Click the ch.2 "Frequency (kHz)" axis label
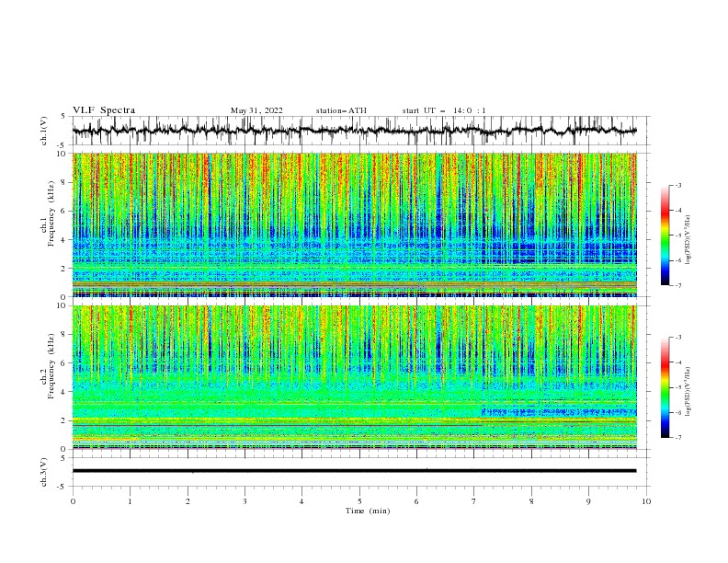Screen dimensions: 728x563 51,366
